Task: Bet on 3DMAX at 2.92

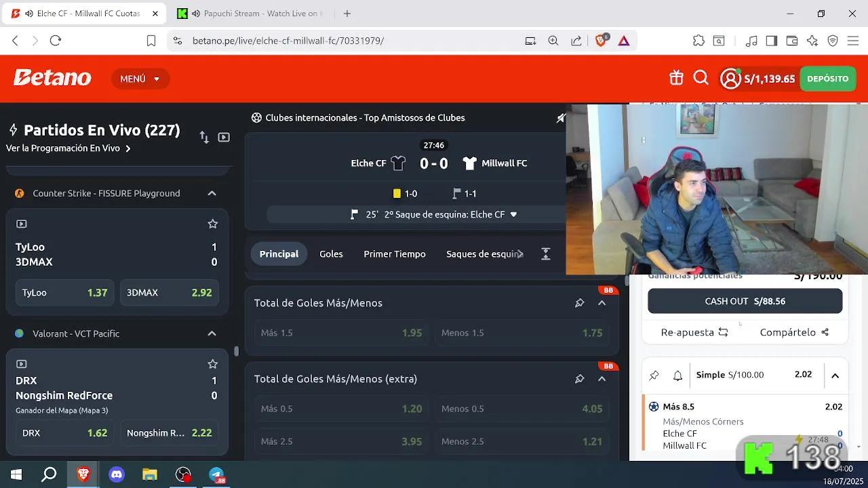Action: pos(170,293)
